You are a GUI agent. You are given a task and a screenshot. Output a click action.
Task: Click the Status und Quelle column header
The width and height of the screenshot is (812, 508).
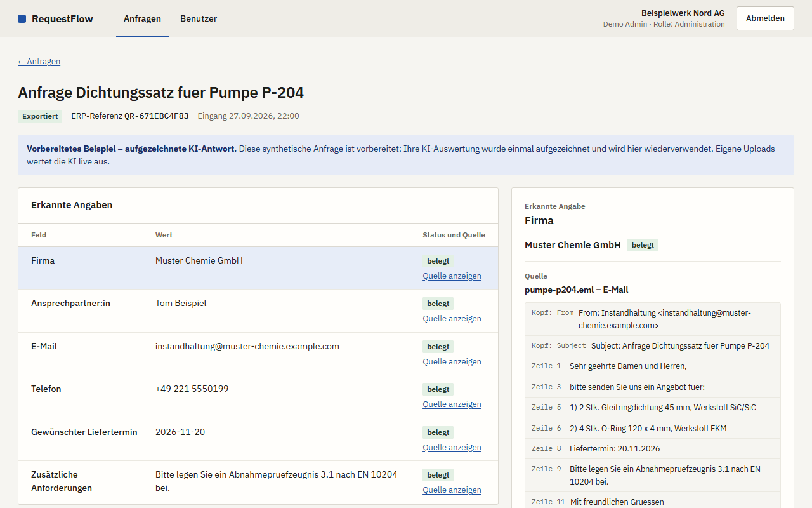(x=454, y=235)
